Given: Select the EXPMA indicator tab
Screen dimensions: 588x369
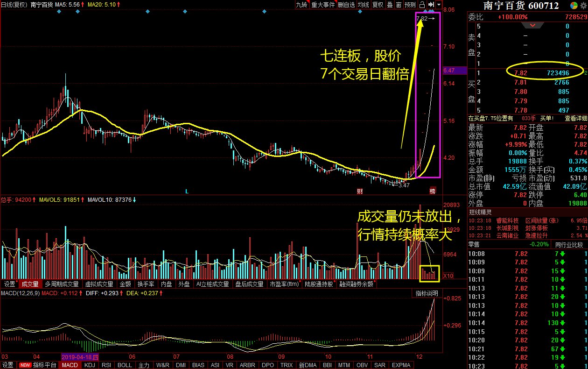Looking at the screenshot, I should click(x=401, y=365).
